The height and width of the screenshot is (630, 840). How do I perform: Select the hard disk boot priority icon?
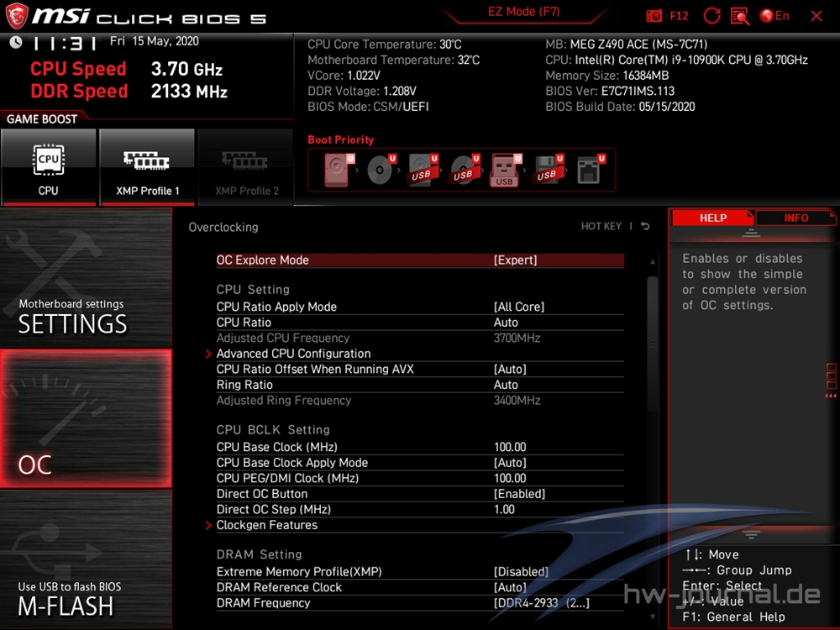tap(339, 170)
